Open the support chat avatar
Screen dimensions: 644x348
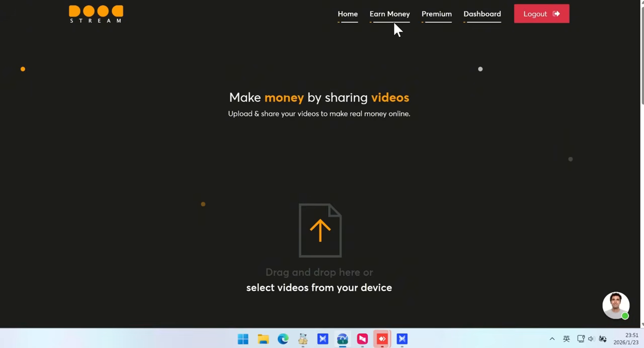[616, 305]
